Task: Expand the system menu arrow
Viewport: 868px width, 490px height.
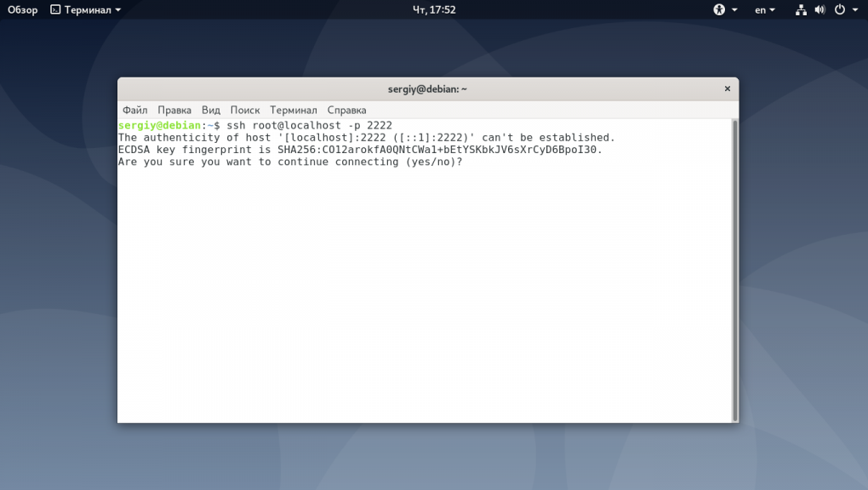Action: (855, 10)
